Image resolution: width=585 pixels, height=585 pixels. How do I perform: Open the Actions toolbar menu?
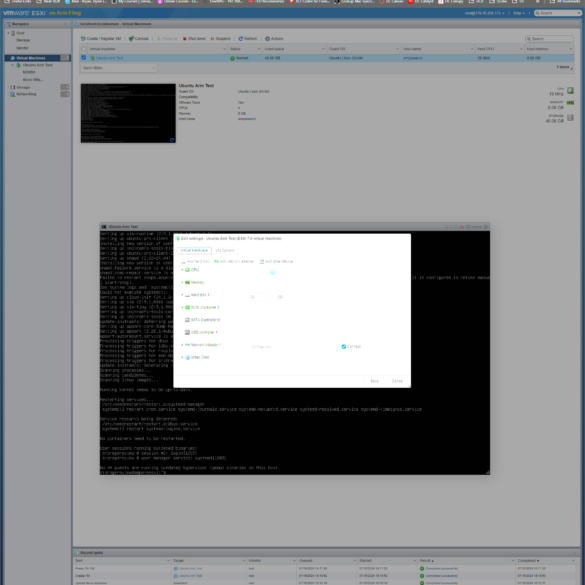pos(274,39)
